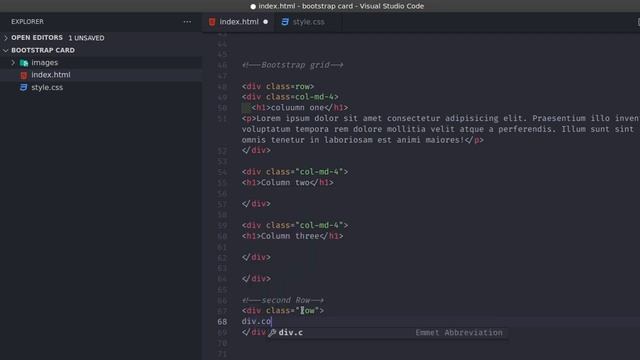Accept the div.c Emmet Abbreviation suggestion
The height and width of the screenshot is (360, 640).
388,333
